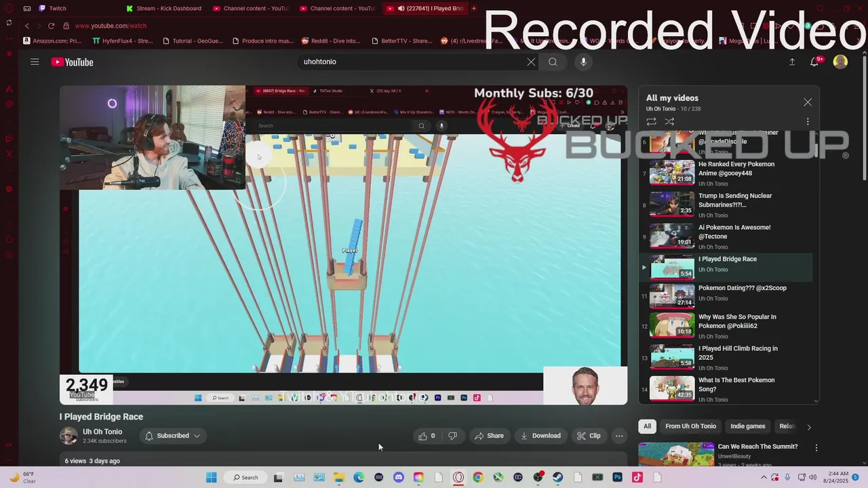Screen dimensions: 868x488
Task: Like the video with thumbs up
Action: 427,436
